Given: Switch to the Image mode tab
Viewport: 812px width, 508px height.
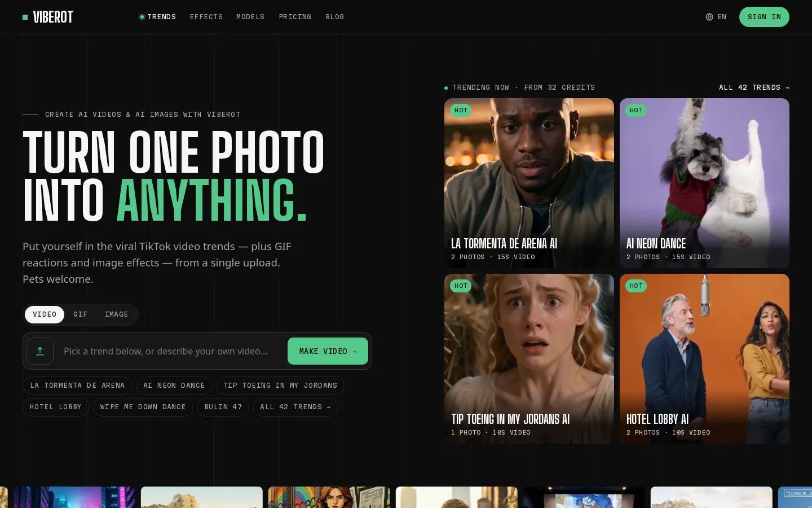Looking at the screenshot, I should coord(117,314).
